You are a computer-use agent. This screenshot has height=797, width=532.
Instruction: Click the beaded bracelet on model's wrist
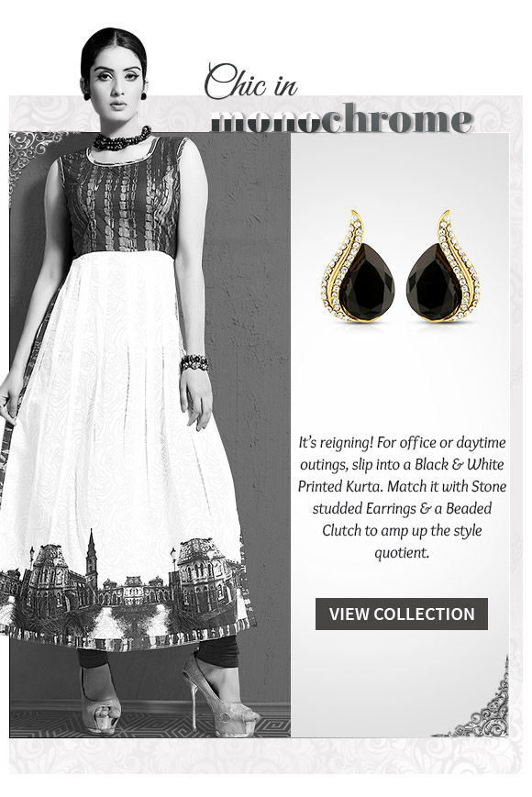coord(194,363)
